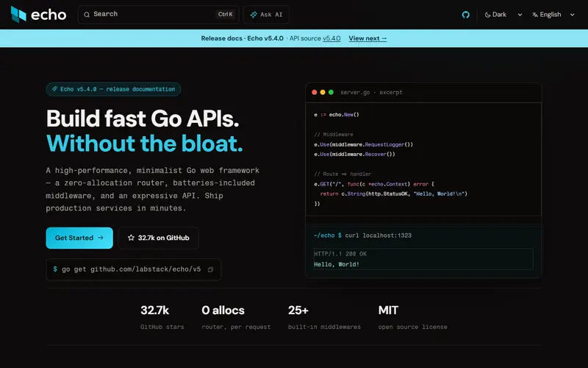Click the green dot in code window
The height and width of the screenshot is (368, 588).
pyautogui.click(x=331, y=92)
